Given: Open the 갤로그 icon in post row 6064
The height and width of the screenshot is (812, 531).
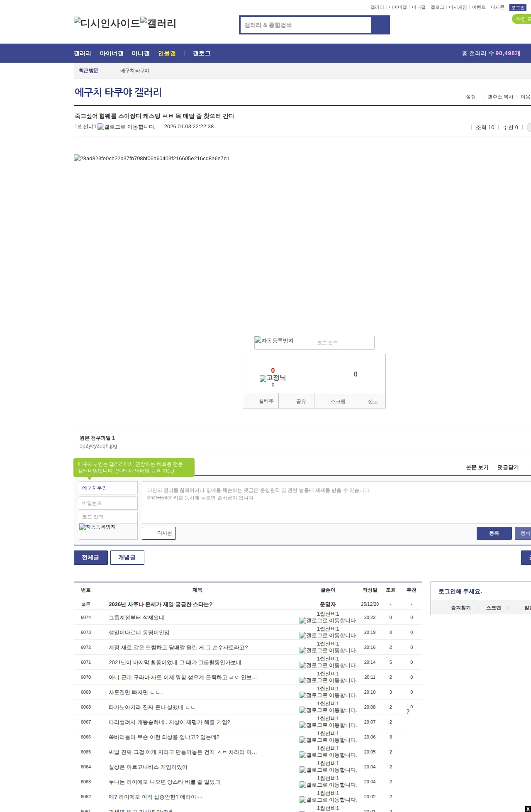Looking at the screenshot, I should pyautogui.click(x=329, y=770).
